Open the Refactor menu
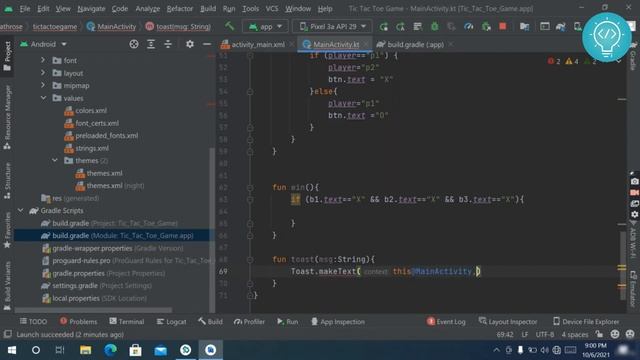640x360 pixels. pos(180,9)
